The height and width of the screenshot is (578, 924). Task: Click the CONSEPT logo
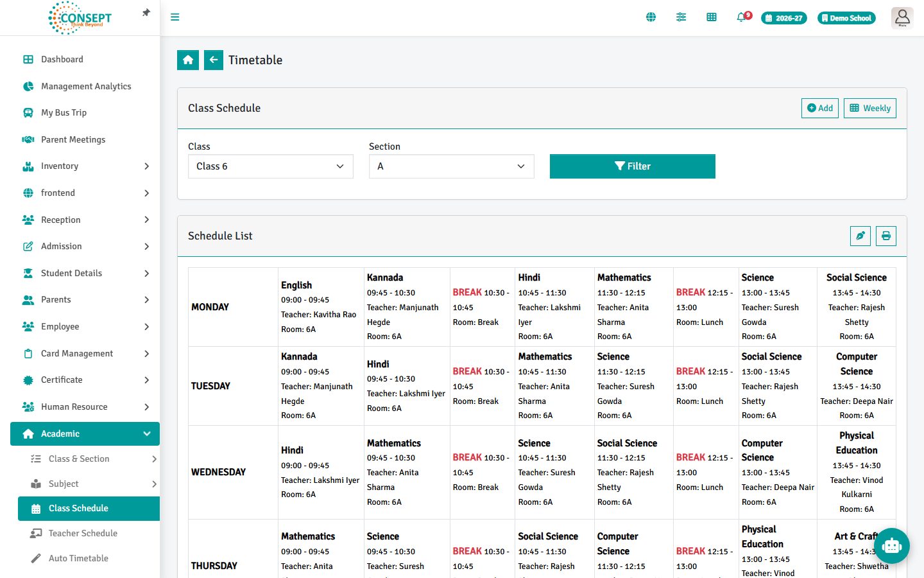click(x=80, y=17)
